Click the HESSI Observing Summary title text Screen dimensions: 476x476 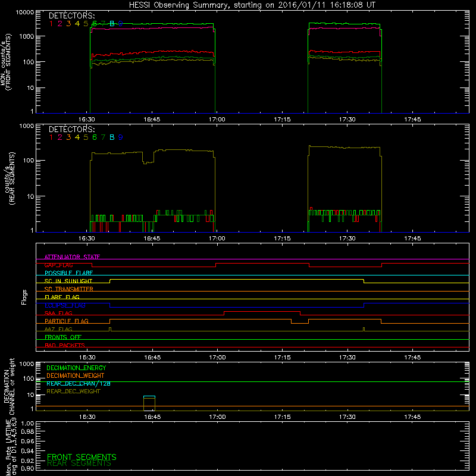click(x=252, y=5)
